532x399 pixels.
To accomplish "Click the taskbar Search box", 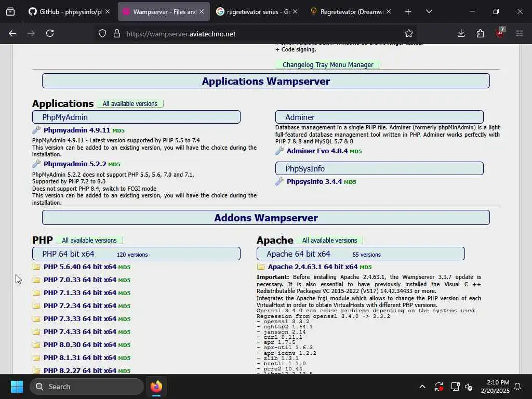I will pos(87,387).
